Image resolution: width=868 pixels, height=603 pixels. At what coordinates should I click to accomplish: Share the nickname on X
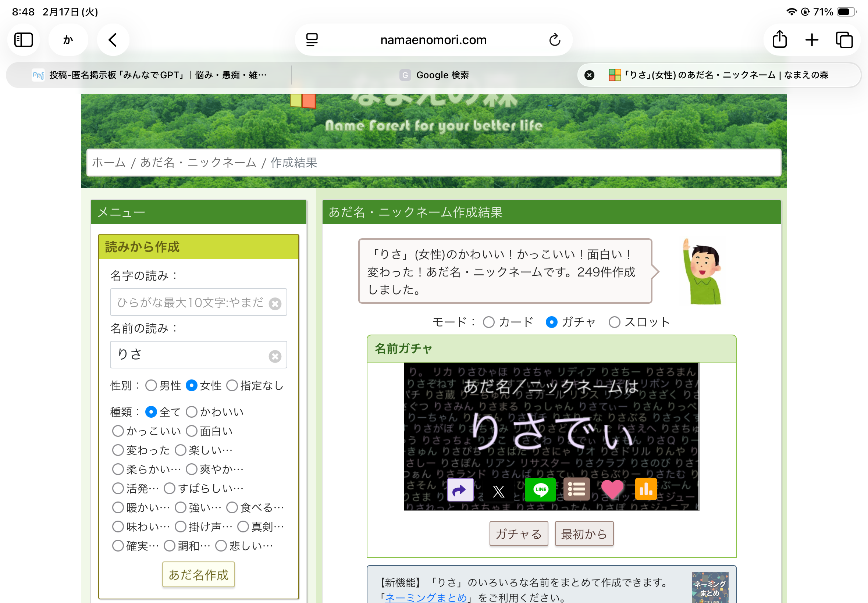(498, 491)
